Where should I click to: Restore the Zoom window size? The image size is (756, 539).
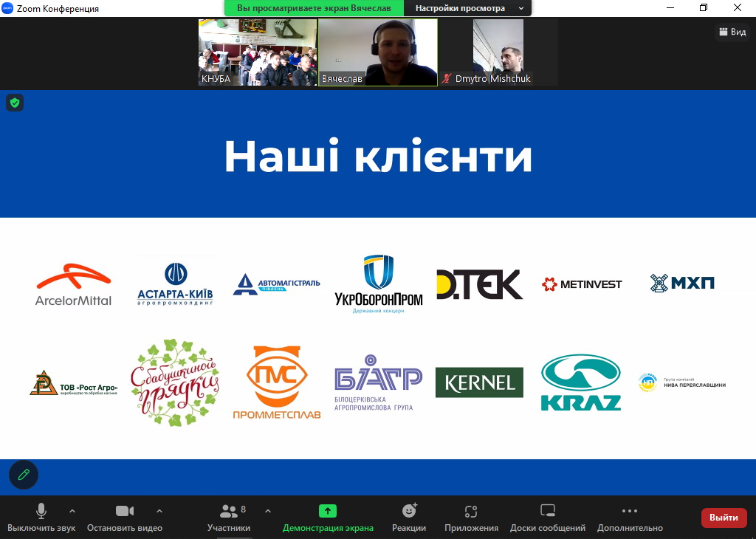704,7
